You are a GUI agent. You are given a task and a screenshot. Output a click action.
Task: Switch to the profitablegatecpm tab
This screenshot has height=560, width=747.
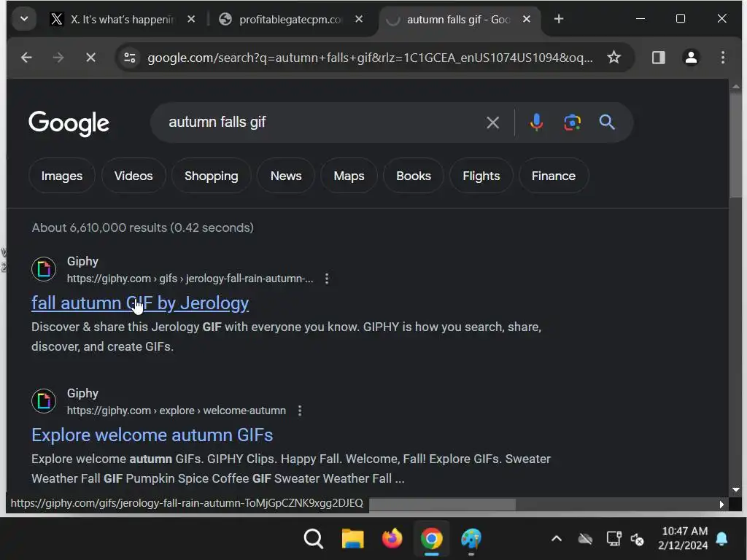point(290,20)
